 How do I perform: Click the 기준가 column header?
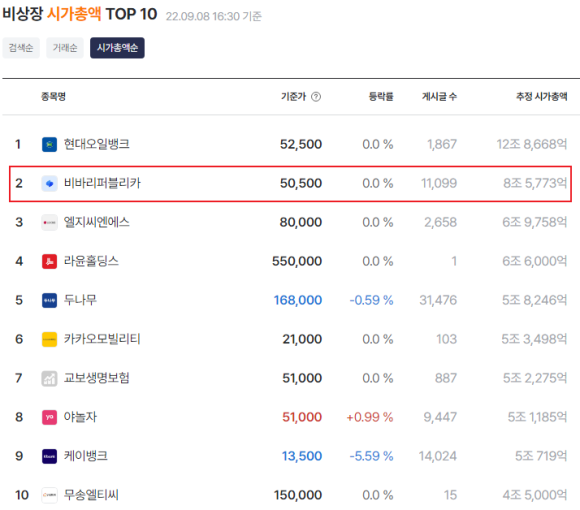tap(294, 97)
